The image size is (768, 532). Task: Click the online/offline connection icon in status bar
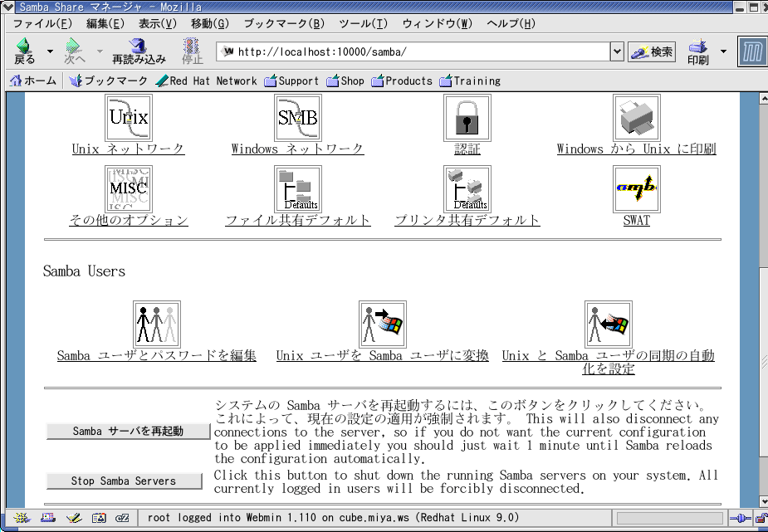pos(740,518)
